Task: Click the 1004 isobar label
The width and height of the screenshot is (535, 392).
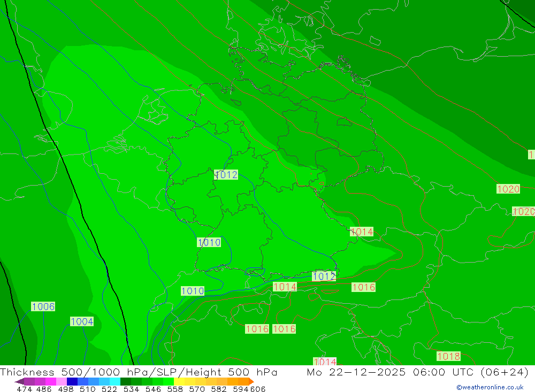Action: [82, 321]
